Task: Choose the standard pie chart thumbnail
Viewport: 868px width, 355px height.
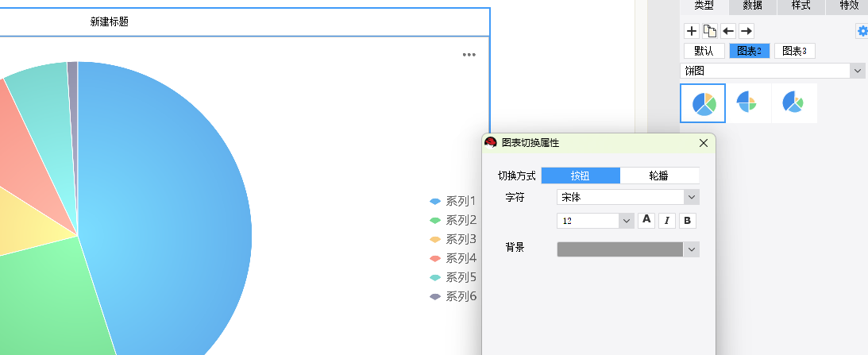Action: [x=703, y=103]
